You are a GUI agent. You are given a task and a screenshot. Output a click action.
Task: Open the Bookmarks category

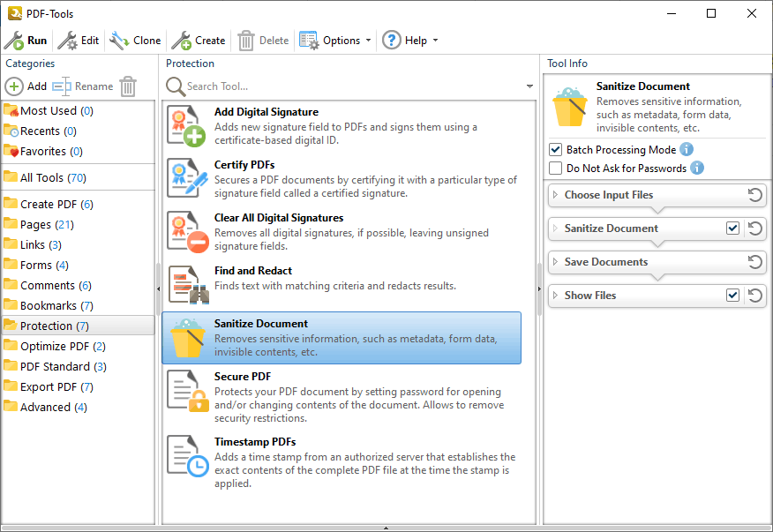(79, 305)
